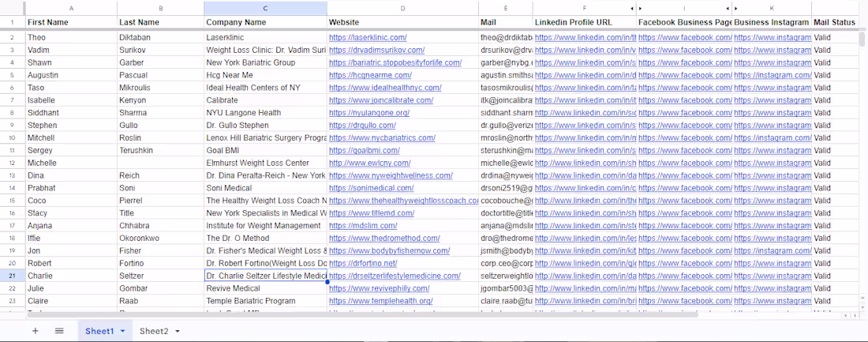The width and height of the screenshot is (868, 342).
Task: Open the idealhealthnyc.com link
Action: point(385,88)
